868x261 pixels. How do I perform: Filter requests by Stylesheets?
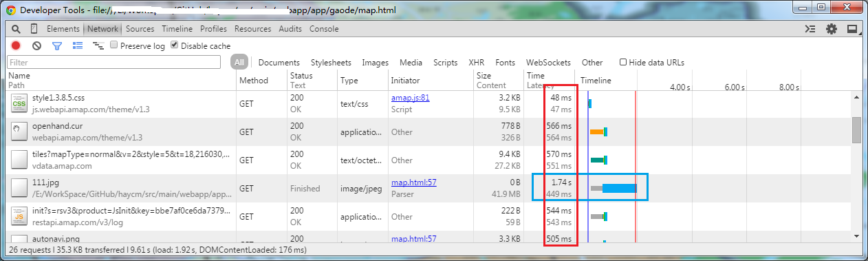click(331, 62)
